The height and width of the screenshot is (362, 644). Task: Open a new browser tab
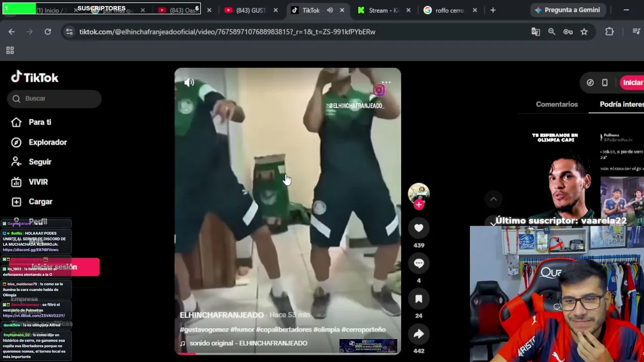click(x=493, y=10)
